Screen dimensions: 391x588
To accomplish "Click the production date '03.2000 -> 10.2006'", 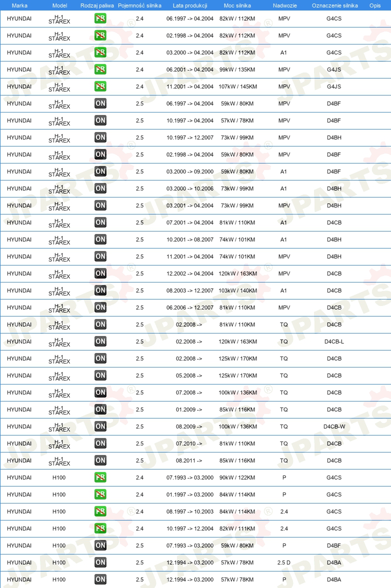I will tap(190, 188).
